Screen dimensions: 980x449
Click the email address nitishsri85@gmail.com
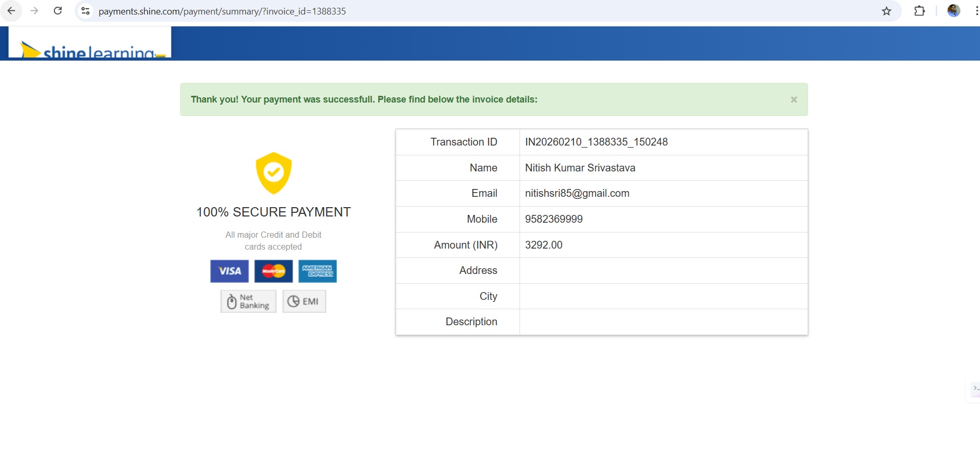[577, 193]
